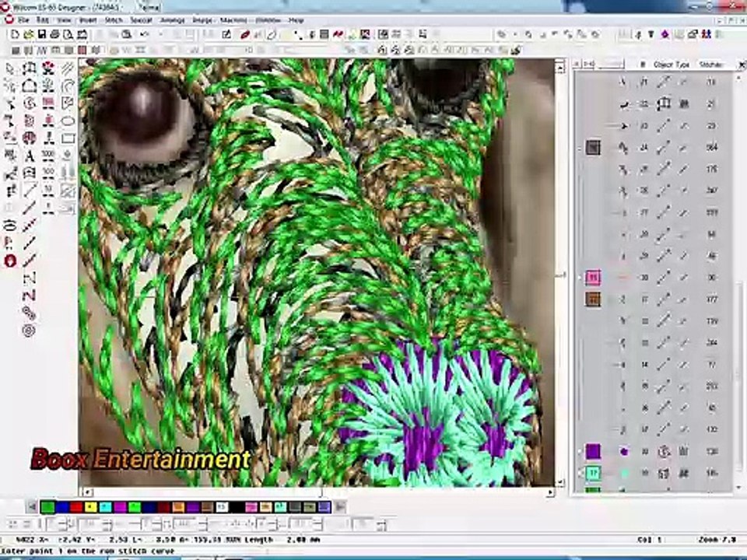Select the Lettering 'A' tool

(x=30, y=156)
